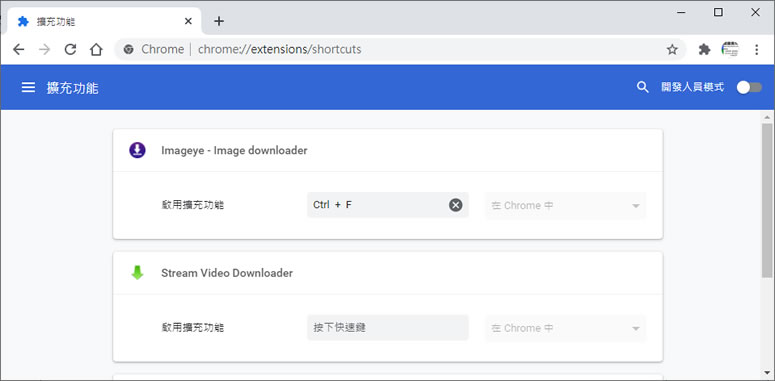Click the 擴充功能 header title
775x381 pixels.
click(x=73, y=88)
